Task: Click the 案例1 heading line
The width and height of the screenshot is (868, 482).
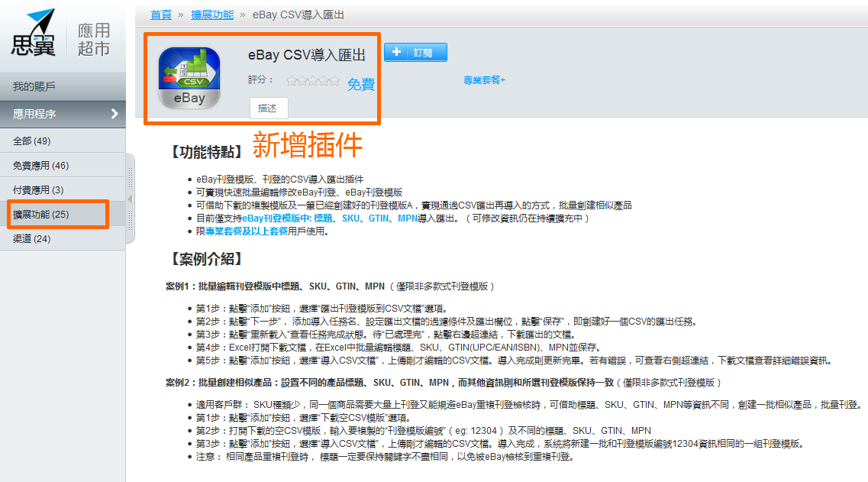Action: (330, 286)
